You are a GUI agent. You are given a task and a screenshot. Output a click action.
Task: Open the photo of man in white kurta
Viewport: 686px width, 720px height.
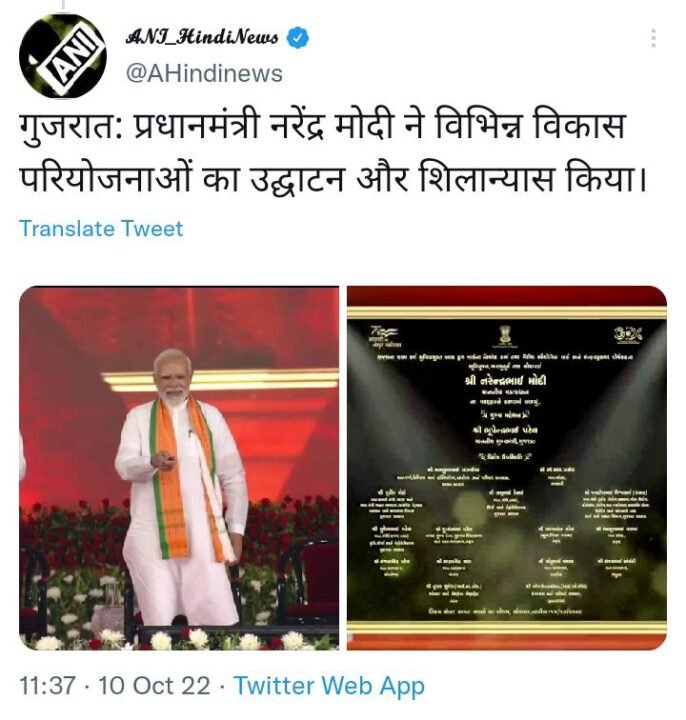pos(179,468)
